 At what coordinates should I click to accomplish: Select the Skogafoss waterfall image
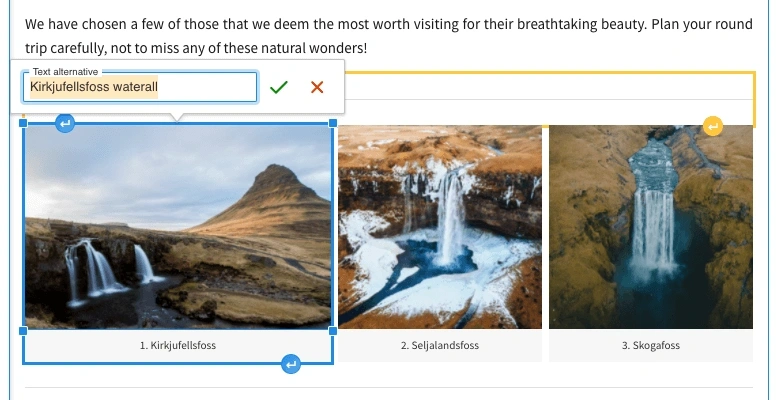pos(650,227)
